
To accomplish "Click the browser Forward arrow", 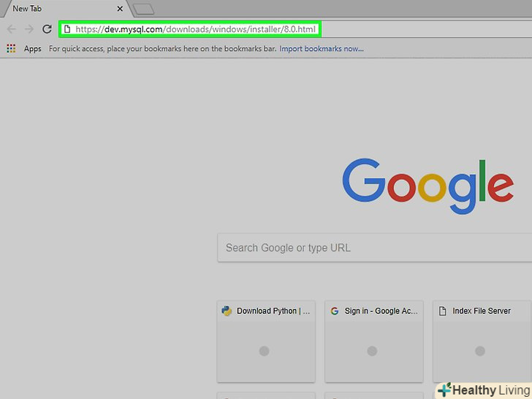I will (29, 29).
